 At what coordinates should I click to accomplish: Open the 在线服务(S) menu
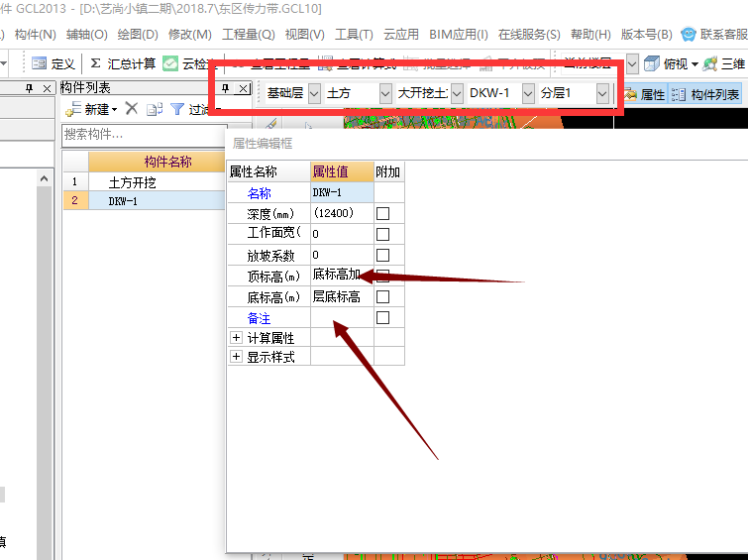(529, 35)
